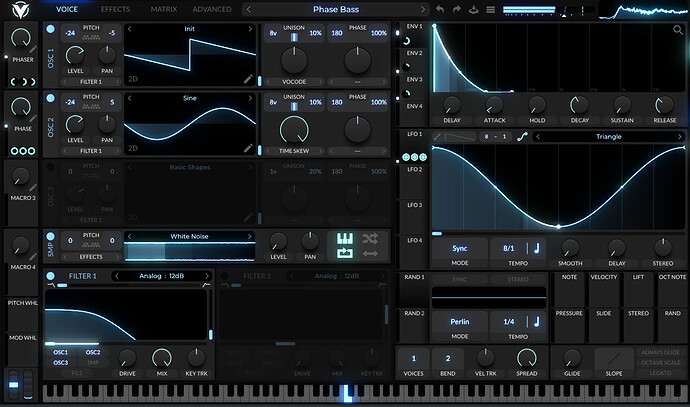Turn off oscillator 1 power toggle
Screen dimensions: 690x407
pyautogui.click(x=50, y=28)
